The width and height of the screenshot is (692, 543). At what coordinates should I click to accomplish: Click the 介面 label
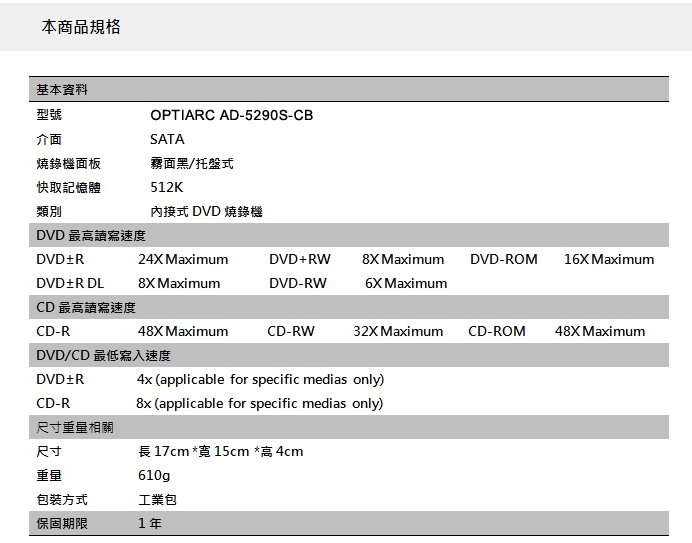coord(49,139)
